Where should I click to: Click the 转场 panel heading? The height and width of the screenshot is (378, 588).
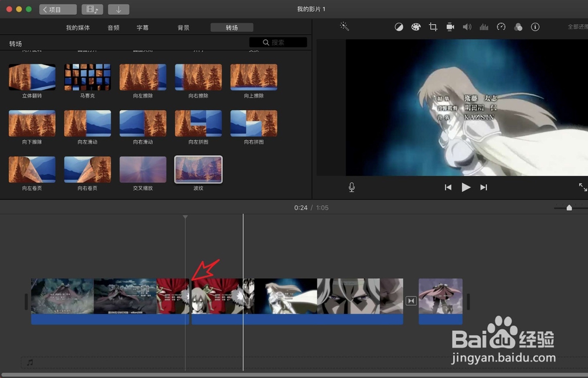click(15, 44)
